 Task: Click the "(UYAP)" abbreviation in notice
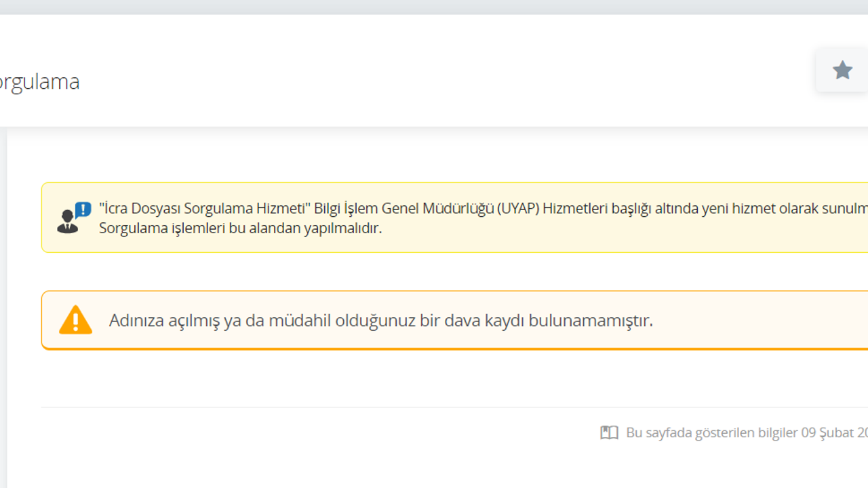[x=517, y=208]
